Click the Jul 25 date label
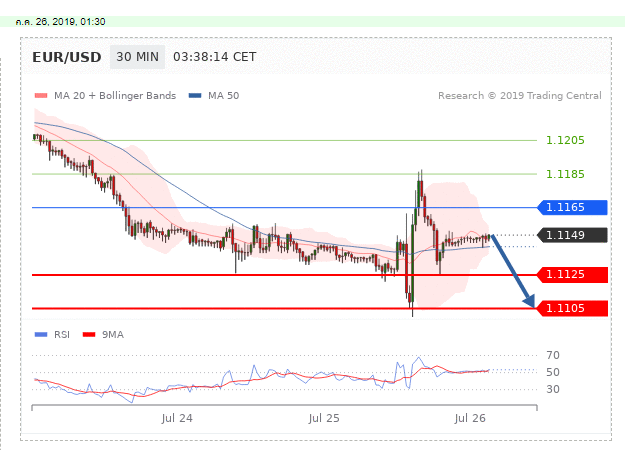 pos(324,418)
